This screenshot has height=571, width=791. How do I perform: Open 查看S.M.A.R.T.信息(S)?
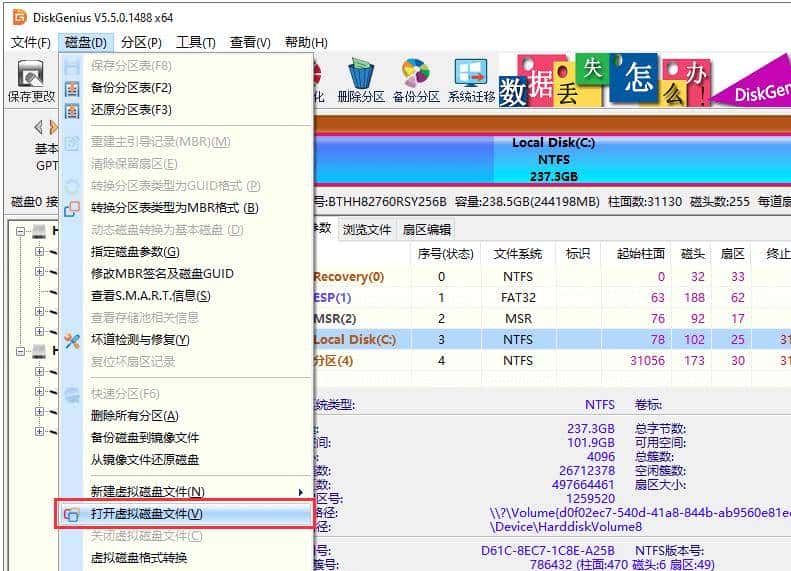[x=150, y=296]
